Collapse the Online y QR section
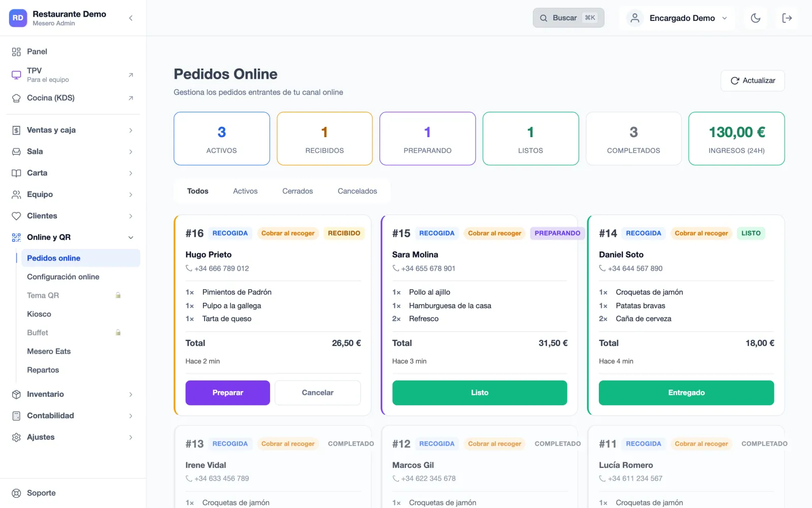812x508 pixels. tap(73, 237)
